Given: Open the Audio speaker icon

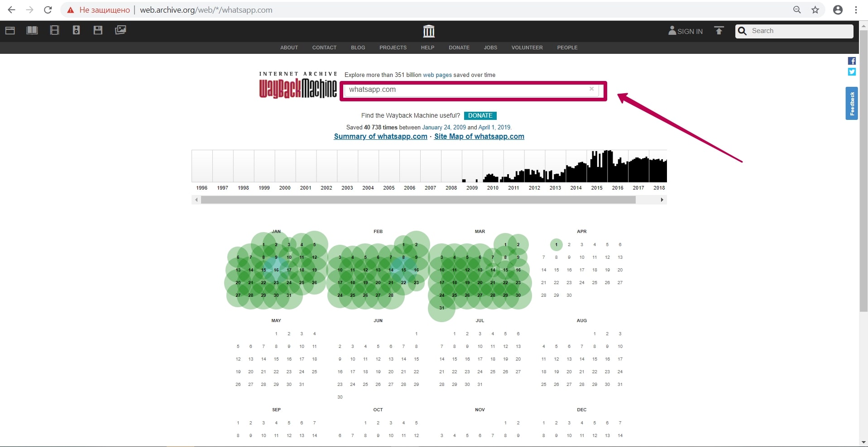Looking at the screenshot, I should pos(76,30).
